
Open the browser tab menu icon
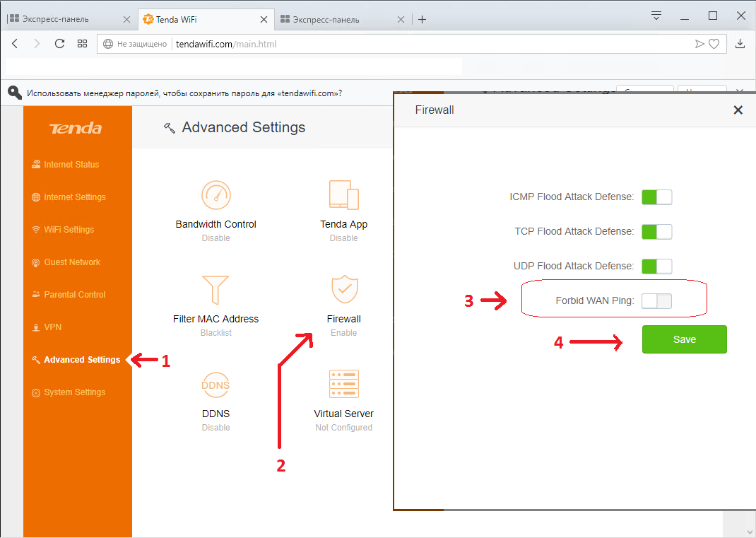pyautogui.click(x=656, y=16)
